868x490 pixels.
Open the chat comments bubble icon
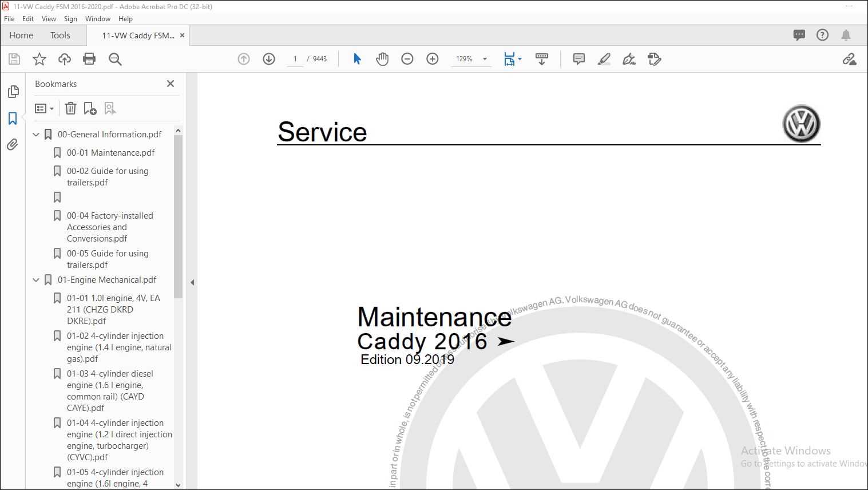click(799, 35)
